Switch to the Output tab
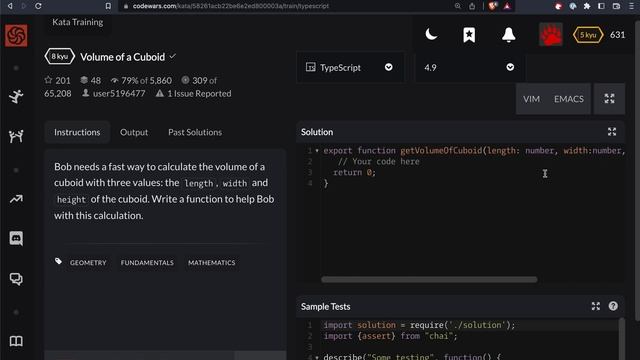This screenshot has width=640, height=360. 134,132
